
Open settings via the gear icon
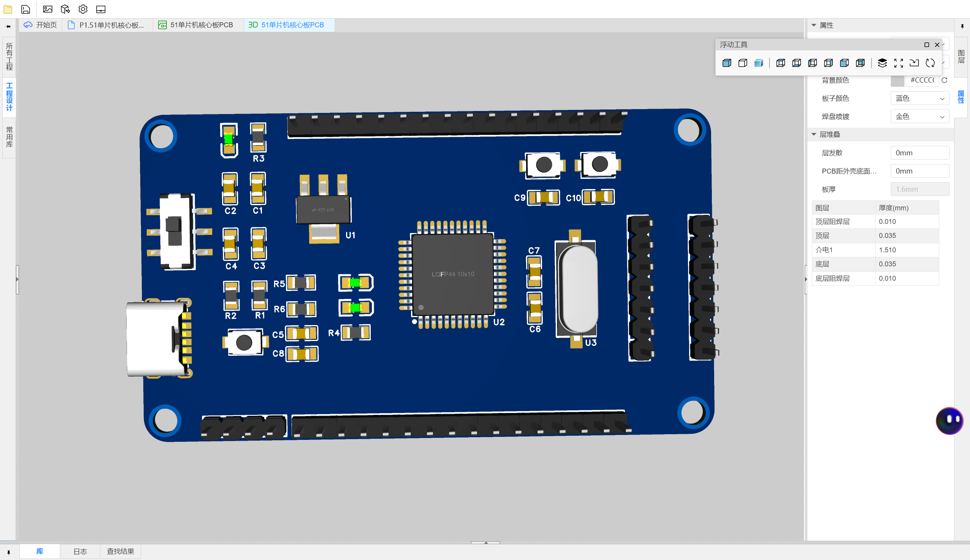pos(83,9)
